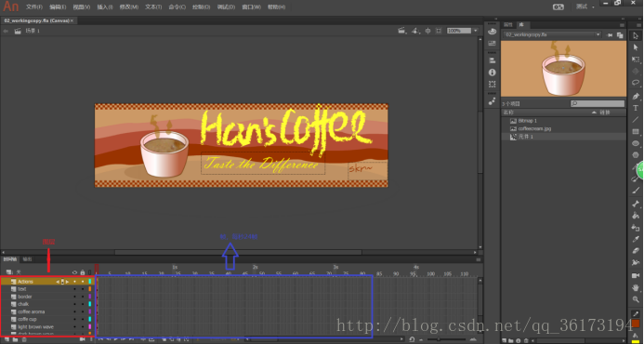Image resolution: width=644 pixels, height=344 pixels.
Task: Select the Pen tool
Action: pyautogui.click(x=636, y=96)
